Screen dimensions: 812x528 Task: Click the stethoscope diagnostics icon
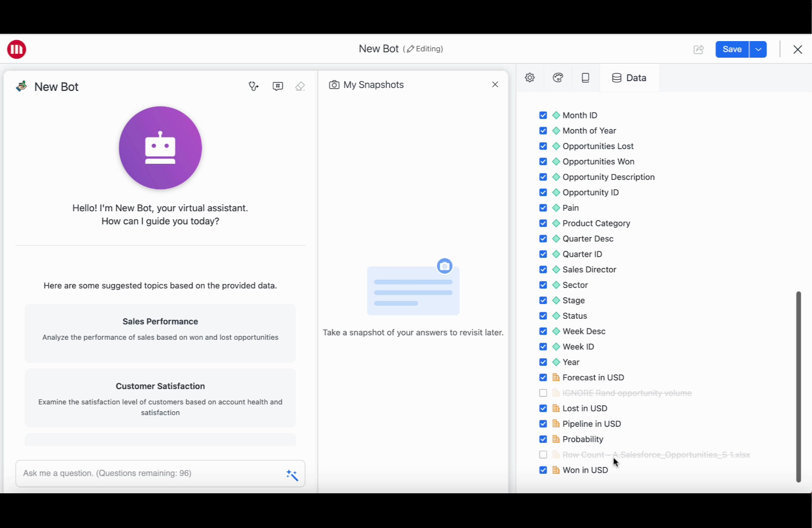pyautogui.click(x=253, y=87)
